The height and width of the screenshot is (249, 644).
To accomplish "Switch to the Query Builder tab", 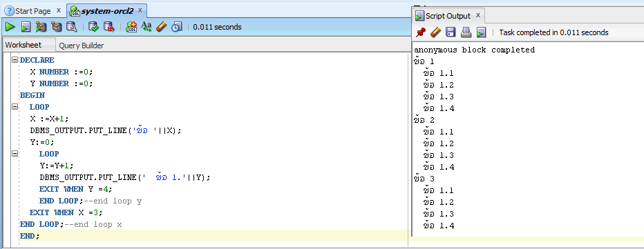I will 82,46.
